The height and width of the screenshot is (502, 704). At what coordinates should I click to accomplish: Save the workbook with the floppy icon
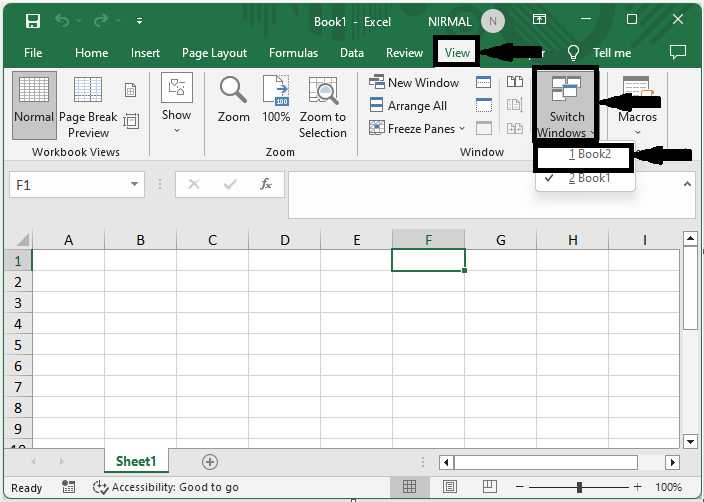coord(33,21)
